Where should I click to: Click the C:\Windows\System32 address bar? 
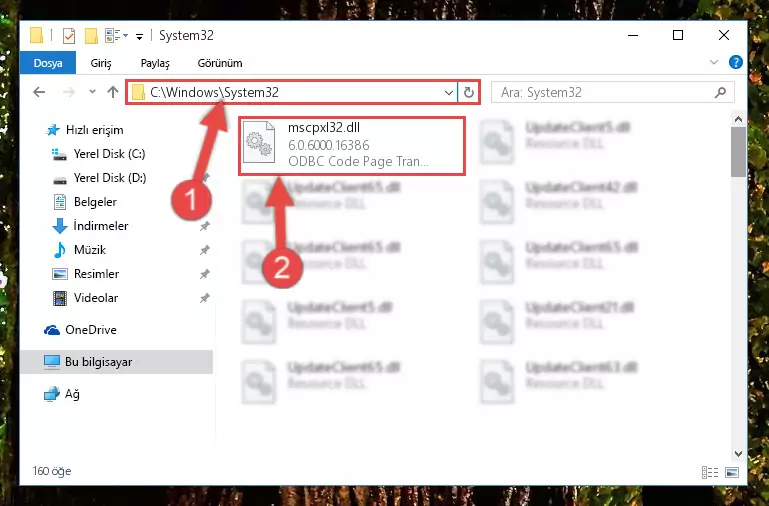292,92
